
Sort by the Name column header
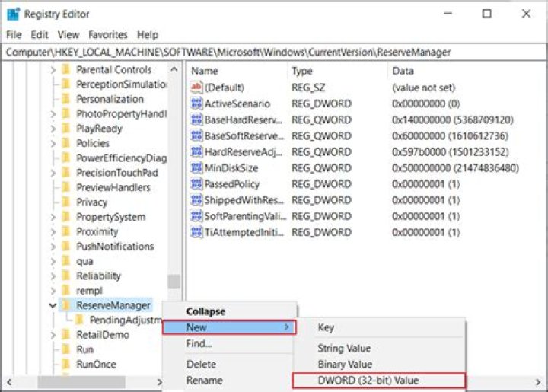[x=205, y=71]
